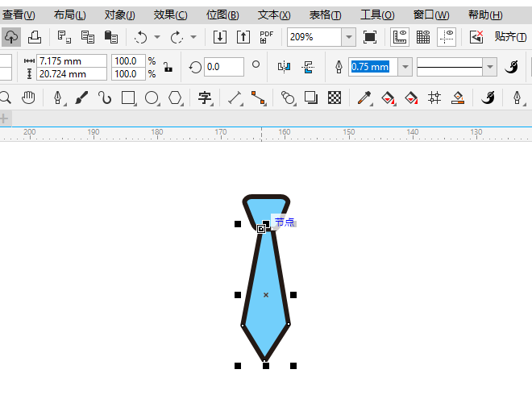Select the Pen tool in toolbox
Screen dimensions: 532x411
(x=58, y=98)
